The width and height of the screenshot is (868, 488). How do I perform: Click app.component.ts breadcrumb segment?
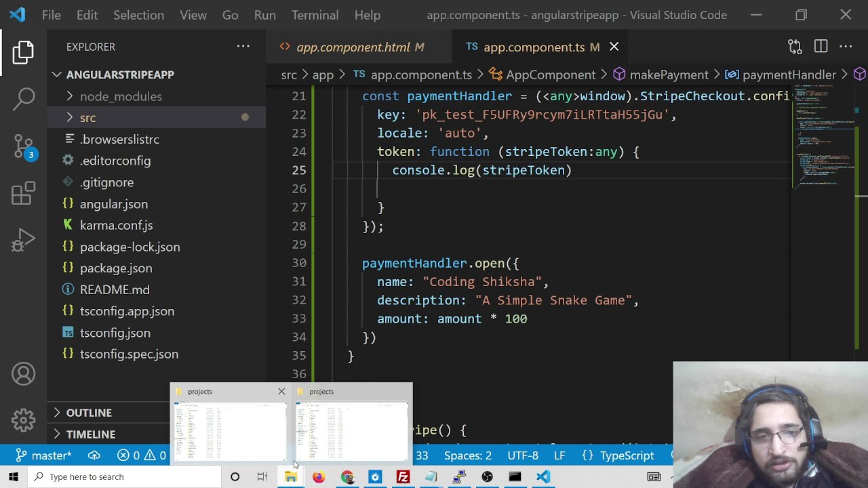coord(412,75)
